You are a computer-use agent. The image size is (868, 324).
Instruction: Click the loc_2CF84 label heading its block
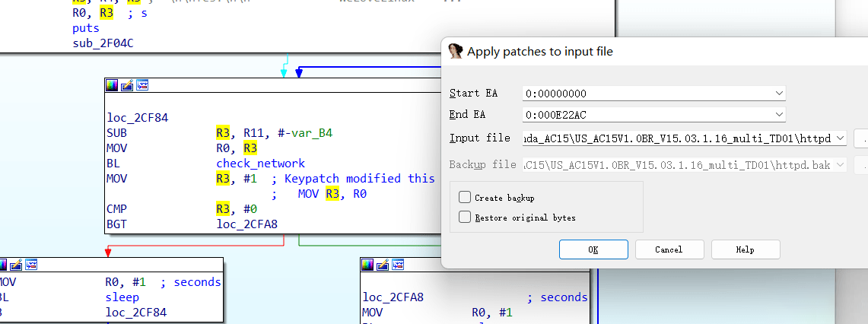pyautogui.click(x=138, y=118)
